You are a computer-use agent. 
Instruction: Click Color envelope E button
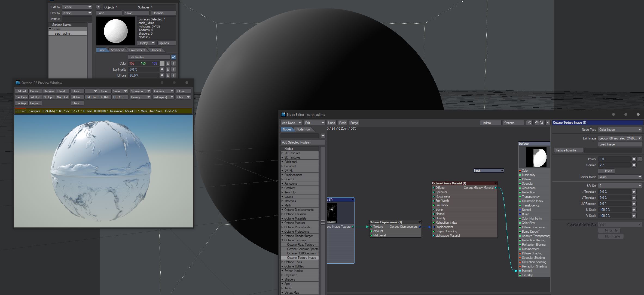click(x=168, y=63)
